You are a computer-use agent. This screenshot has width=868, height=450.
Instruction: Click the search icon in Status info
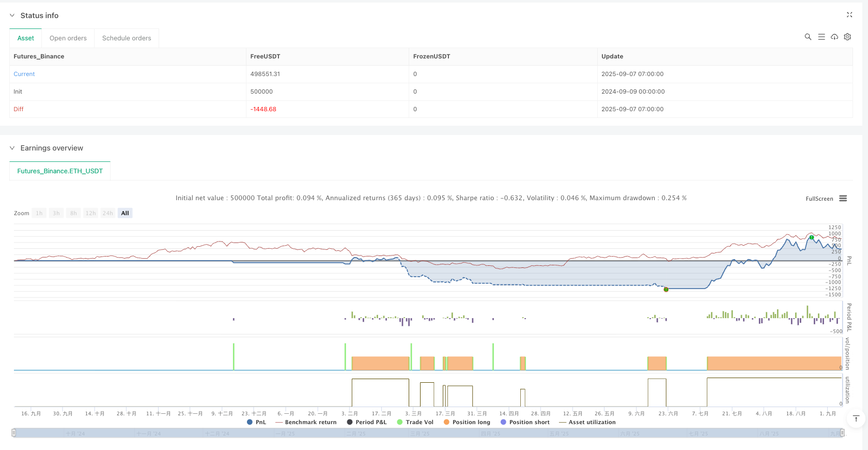click(x=808, y=37)
